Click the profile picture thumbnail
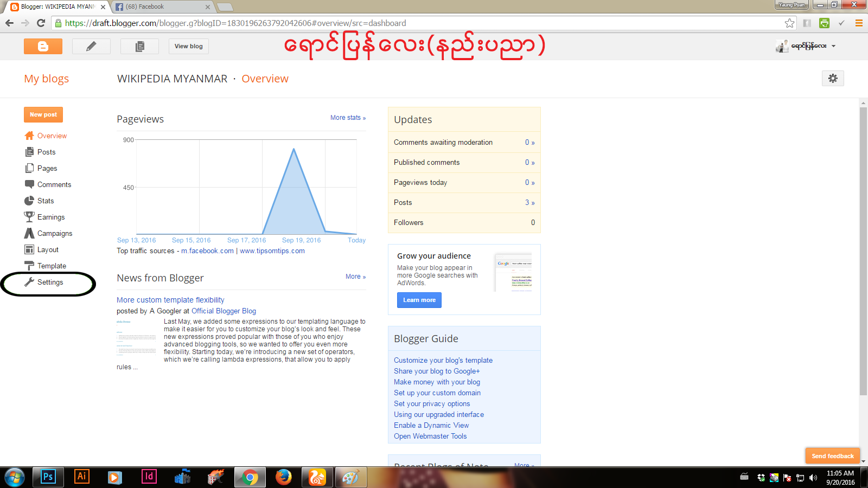Screen dimensions: 868x488 (782, 46)
